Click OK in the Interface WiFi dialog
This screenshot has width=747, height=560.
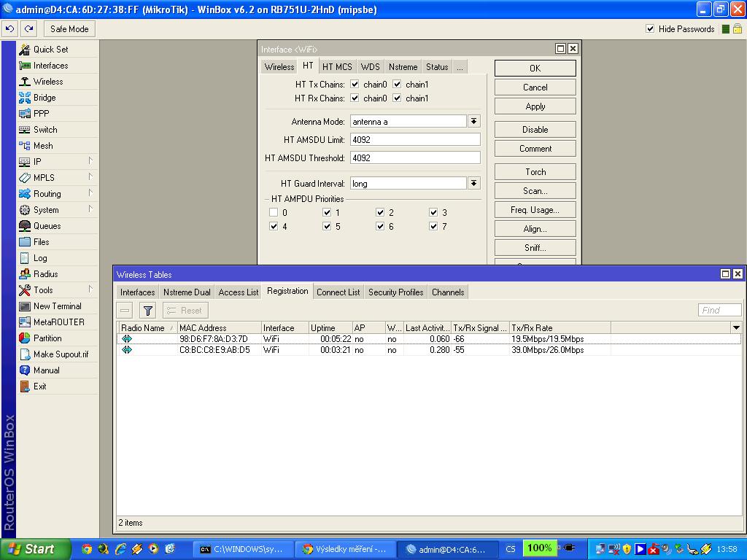coord(535,68)
